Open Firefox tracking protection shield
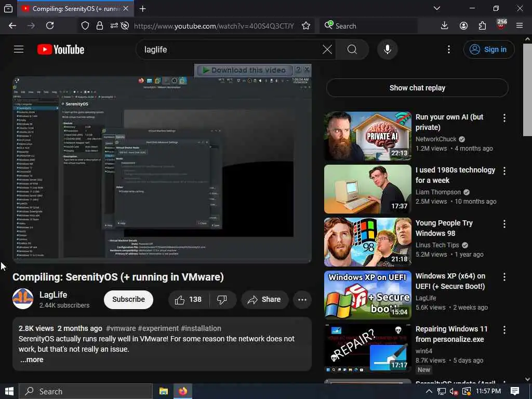 (85, 26)
